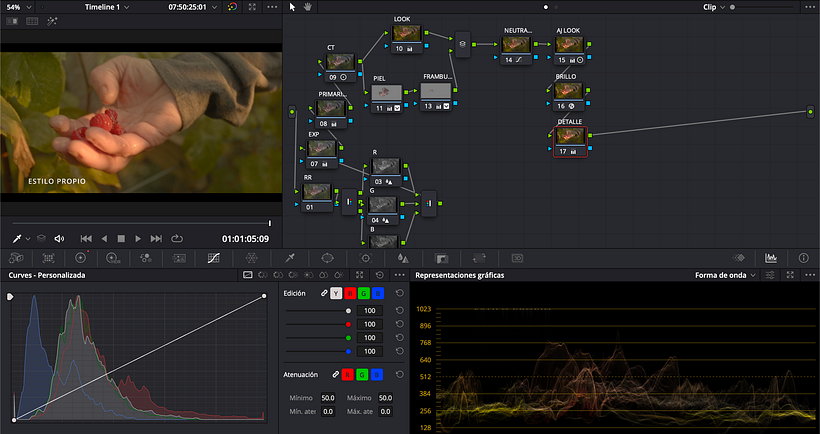
Task: Toggle Edición channel link icon
Action: [324, 293]
